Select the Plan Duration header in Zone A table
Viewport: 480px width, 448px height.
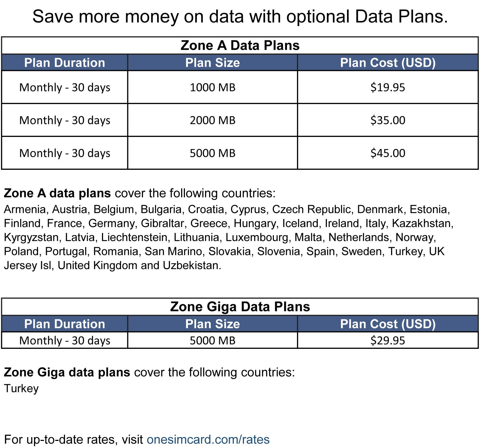tap(64, 63)
